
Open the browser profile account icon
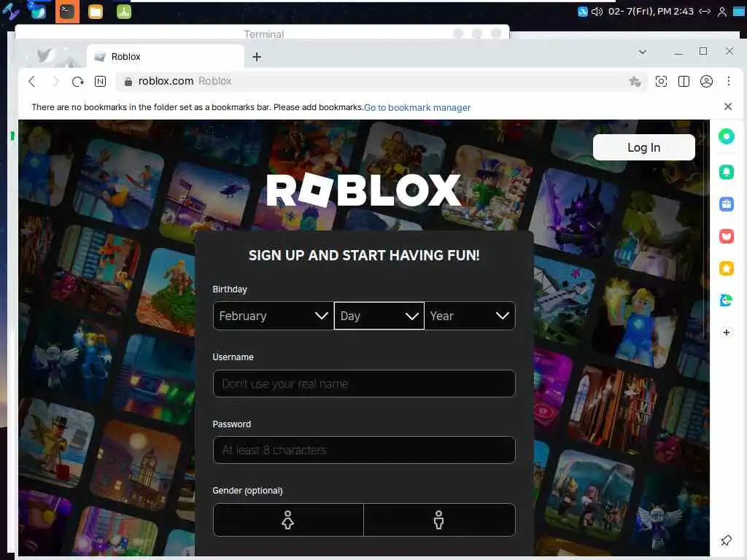tap(706, 82)
